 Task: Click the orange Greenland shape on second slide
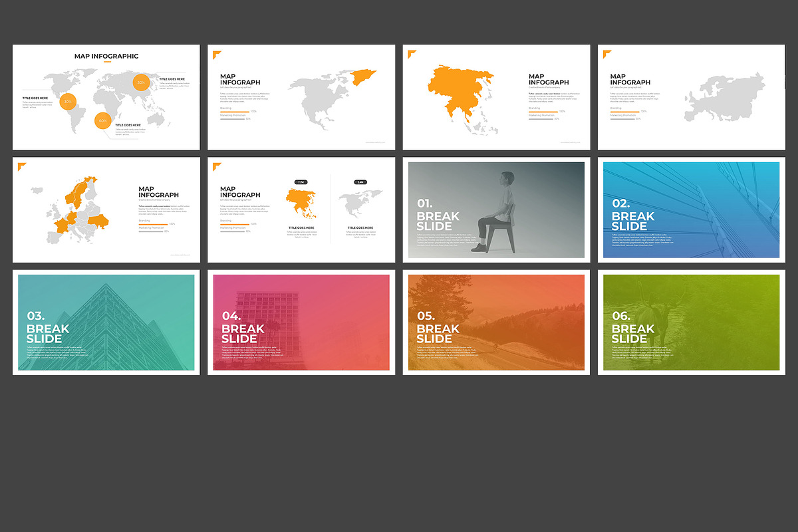tap(364, 76)
